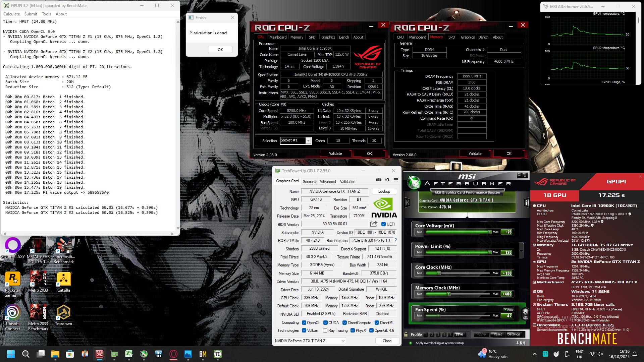Open File Explorer from the taskbar
The width and height of the screenshot is (644, 362).
(x=55, y=354)
